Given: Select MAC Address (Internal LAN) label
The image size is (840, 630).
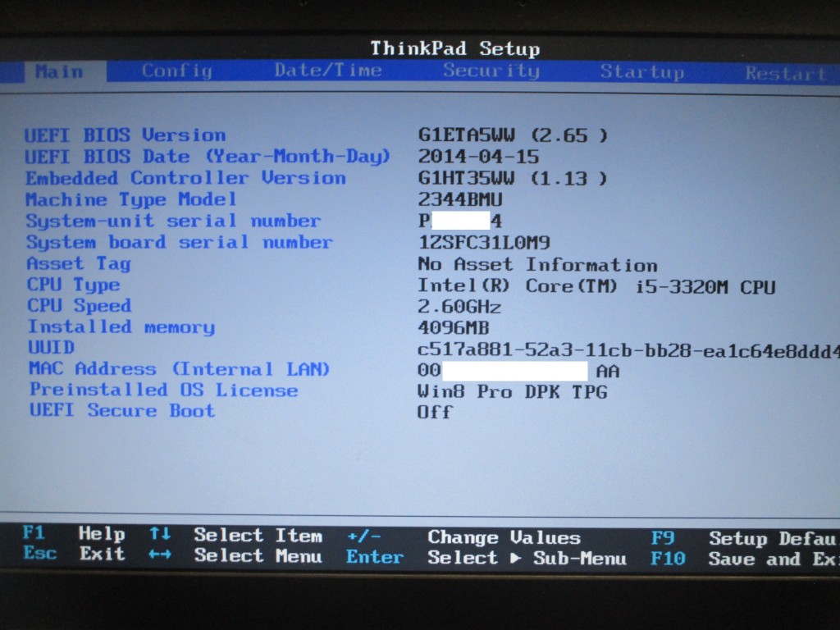Looking at the screenshot, I should [179, 369].
